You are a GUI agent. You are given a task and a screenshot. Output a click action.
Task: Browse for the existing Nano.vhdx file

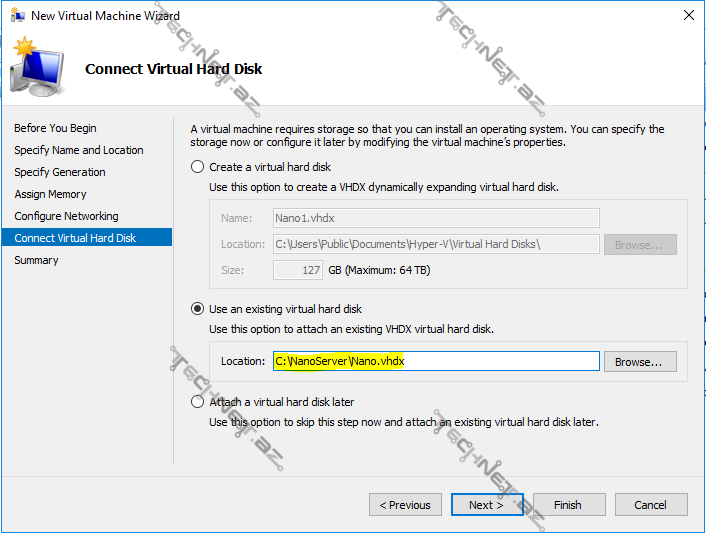click(640, 361)
